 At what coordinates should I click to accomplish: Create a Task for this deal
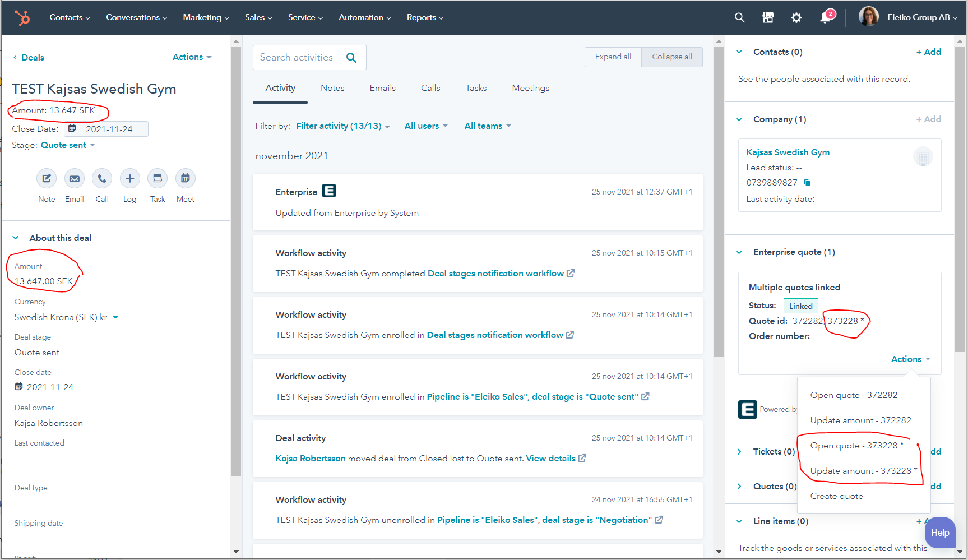pyautogui.click(x=158, y=179)
